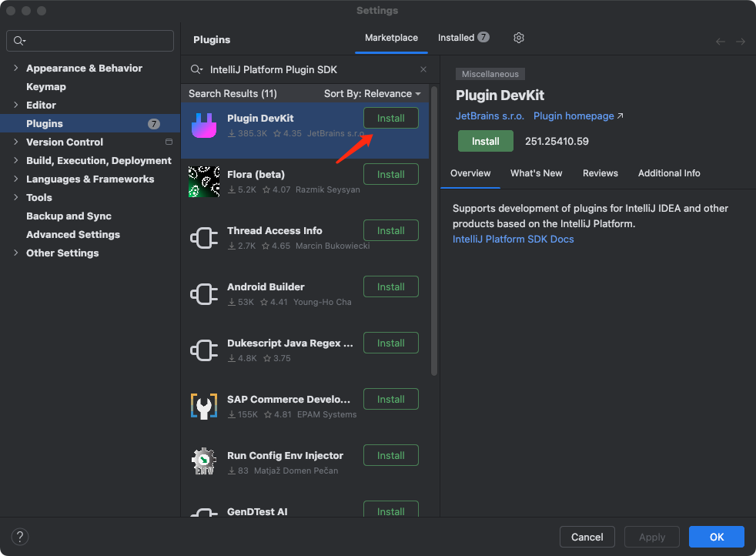Viewport: 756px width, 556px height.
Task: Expand the Tools settings group
Action: point(16,197)
